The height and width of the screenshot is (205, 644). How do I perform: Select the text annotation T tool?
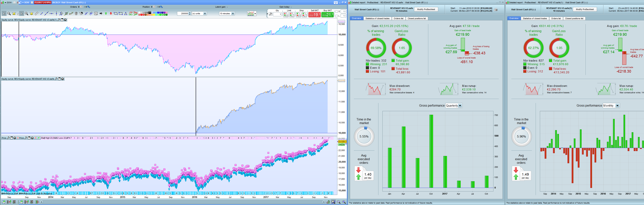point(96,13)
